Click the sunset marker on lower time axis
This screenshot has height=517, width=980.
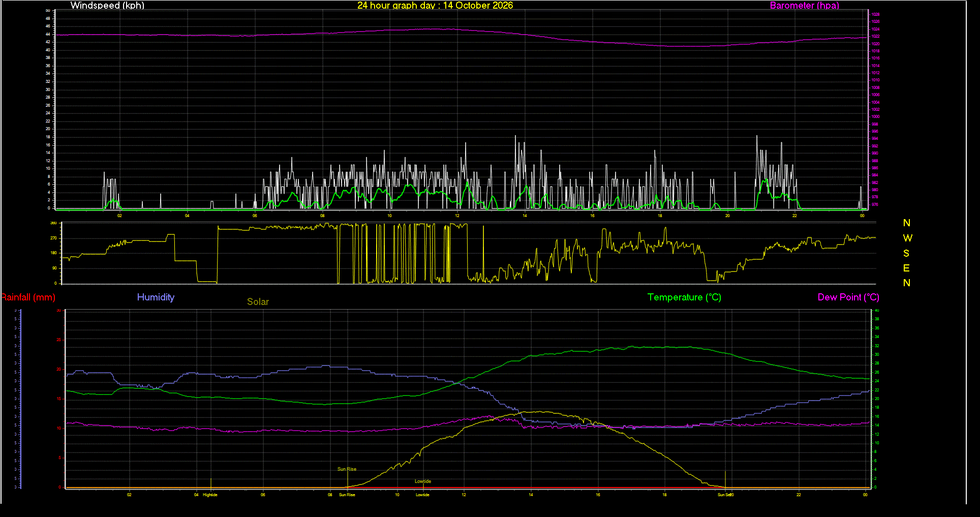(x=725, y=495)
